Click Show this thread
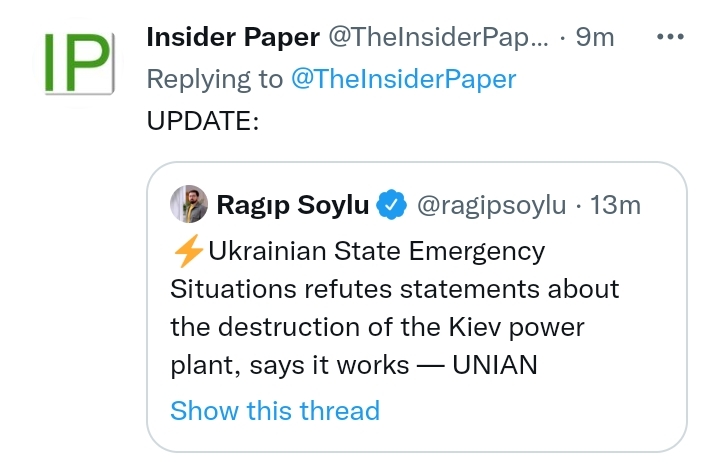The image size is (714, 464). coord(275,410)
